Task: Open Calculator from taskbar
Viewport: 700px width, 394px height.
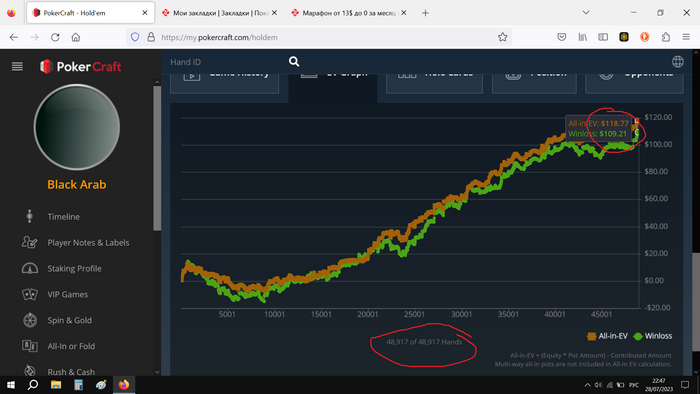Action: point(79,385)
